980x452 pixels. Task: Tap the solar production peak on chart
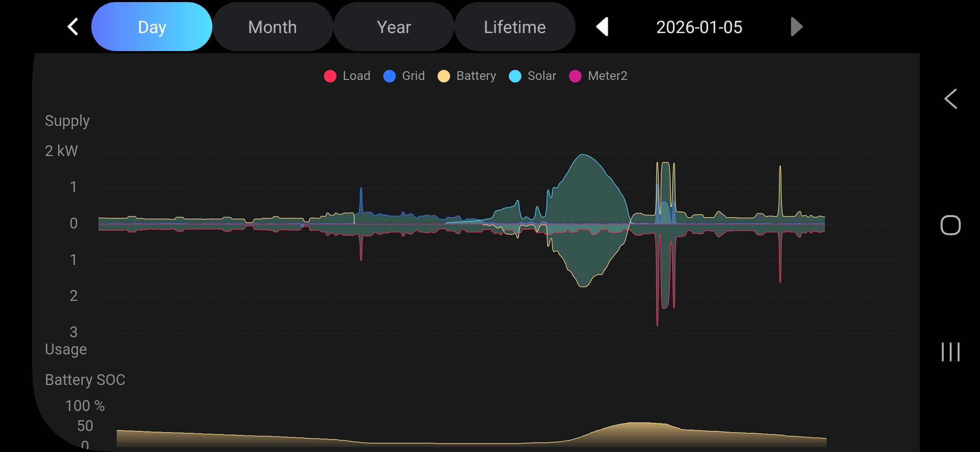(583, 155)
